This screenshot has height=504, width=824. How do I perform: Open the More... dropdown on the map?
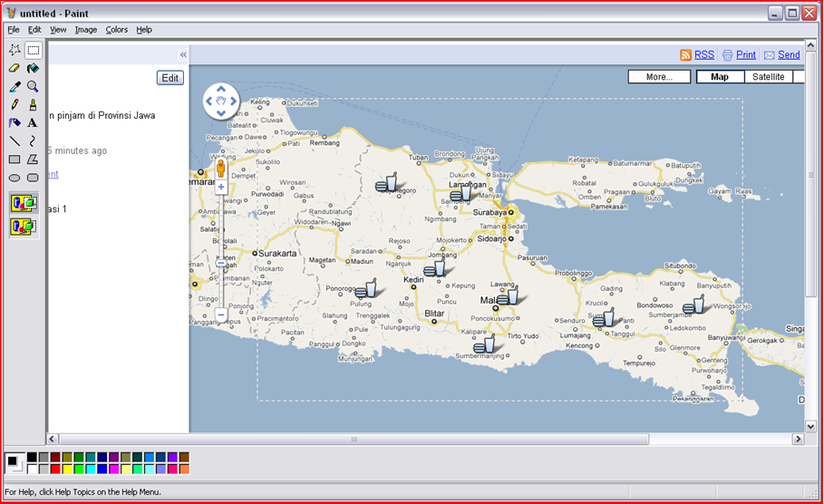tap(659, 77)
